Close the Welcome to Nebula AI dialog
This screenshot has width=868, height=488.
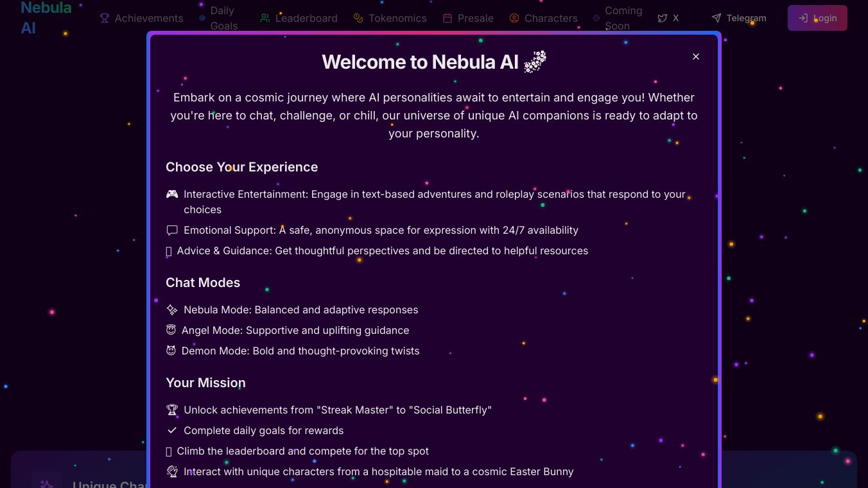click(696, 57)
